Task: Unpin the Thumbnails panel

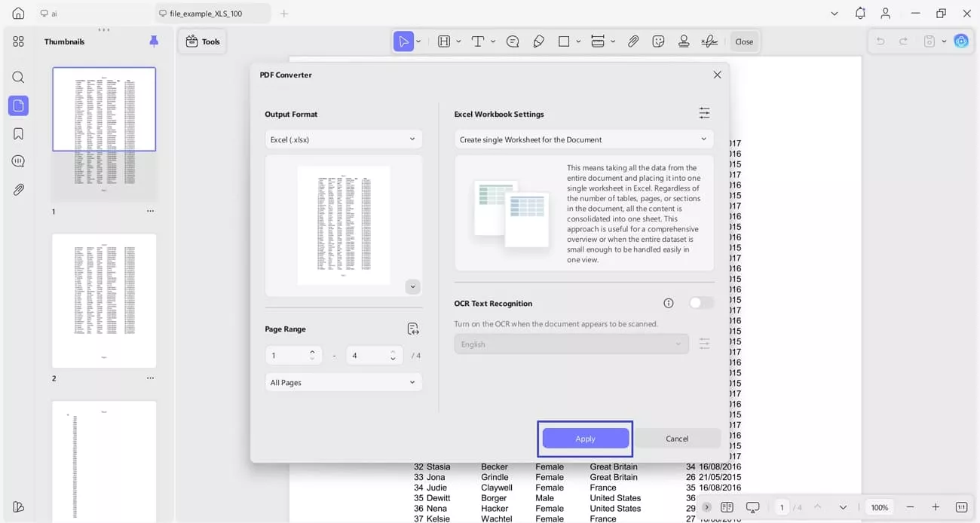Action: click(154, 41)
